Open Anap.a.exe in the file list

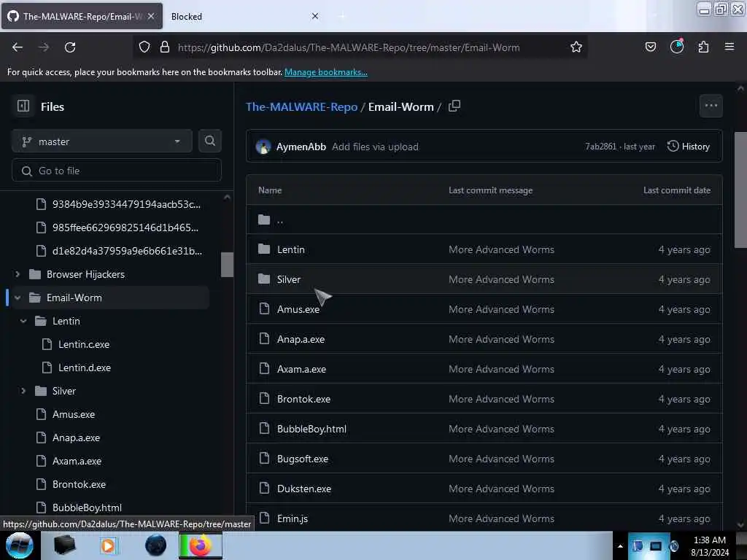[301, 340]
